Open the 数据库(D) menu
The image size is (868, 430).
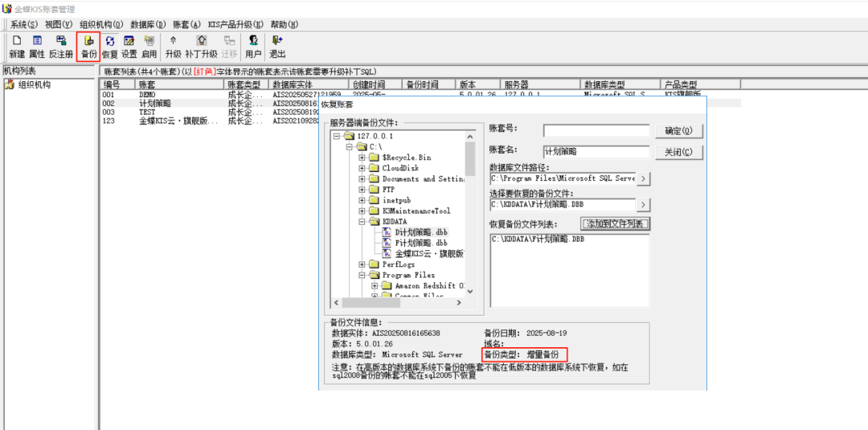[x=149, y=24]
